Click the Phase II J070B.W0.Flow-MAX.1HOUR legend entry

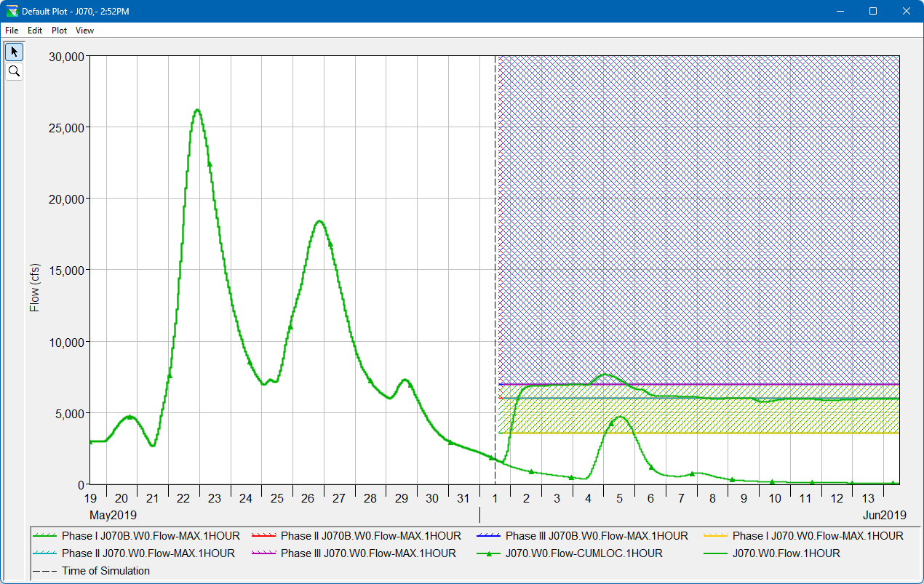coord(357,536)
